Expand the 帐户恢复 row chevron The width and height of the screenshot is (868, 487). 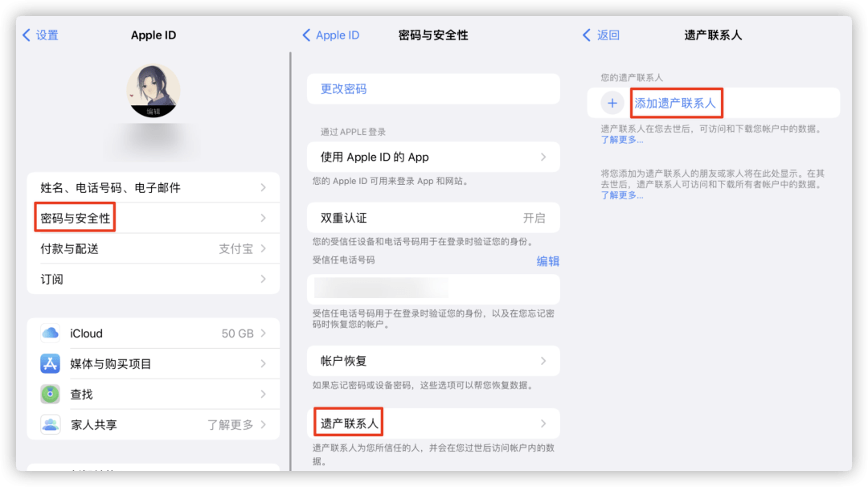tap(433, 360)
